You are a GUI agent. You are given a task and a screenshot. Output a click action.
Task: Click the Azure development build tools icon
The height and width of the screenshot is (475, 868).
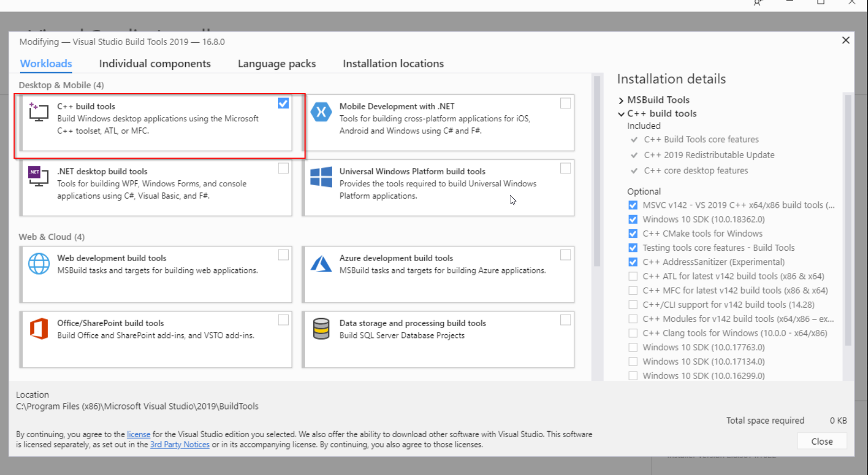pyautogui.click(x=321, y=264)
